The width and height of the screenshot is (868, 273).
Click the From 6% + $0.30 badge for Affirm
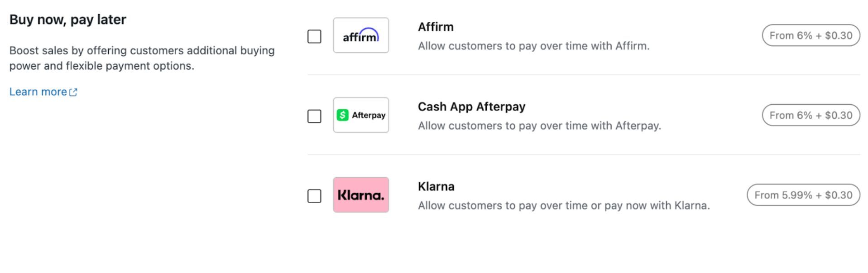coord(810,35)
